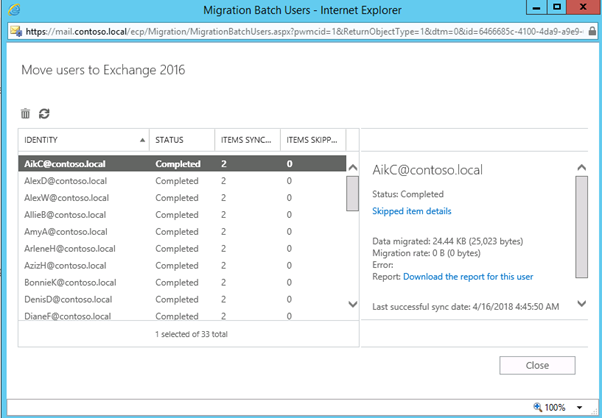Click Completed status for BonnieK
This screenshot has width=602, height=418.
point(177,282)
